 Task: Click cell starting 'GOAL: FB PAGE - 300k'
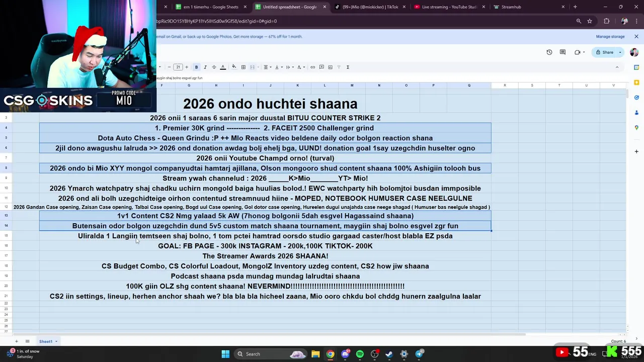pos(265,246)
